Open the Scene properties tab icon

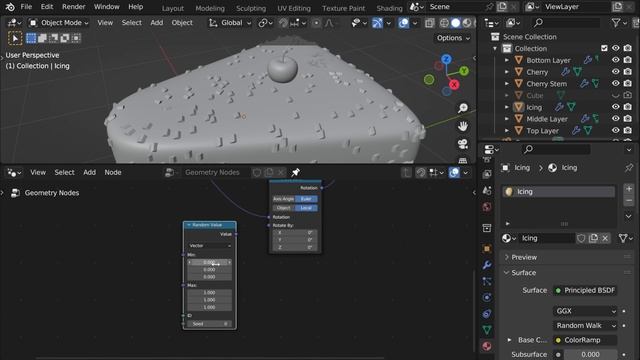[487, 191]
